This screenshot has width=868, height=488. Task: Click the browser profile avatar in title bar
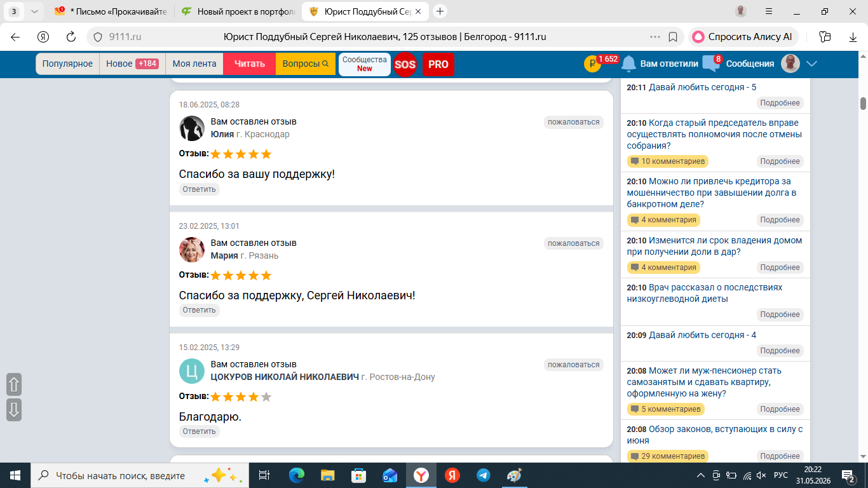click(x=741, y=11)
